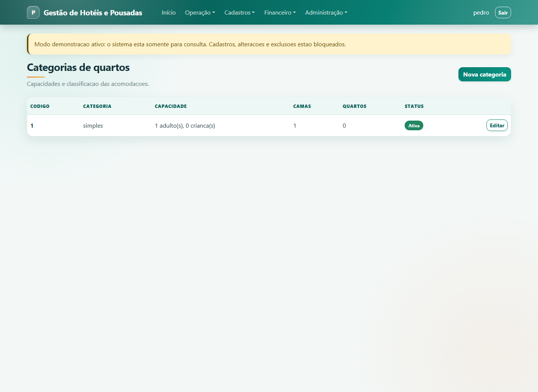The height and width of the screenshot is (392, 538).
Task: Click the Categorias de quartos heading
Action: tap(78, 67)
